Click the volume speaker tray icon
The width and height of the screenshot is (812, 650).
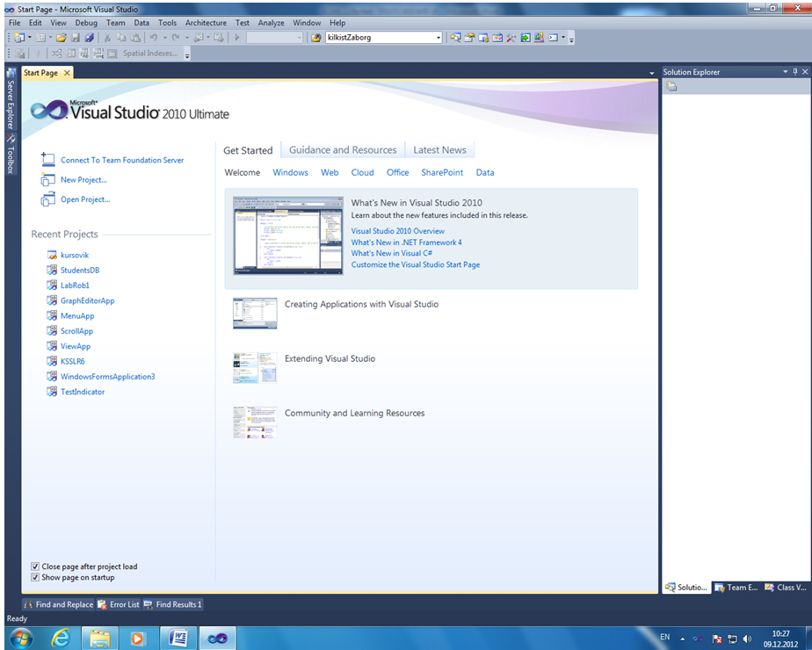point(747,639)
